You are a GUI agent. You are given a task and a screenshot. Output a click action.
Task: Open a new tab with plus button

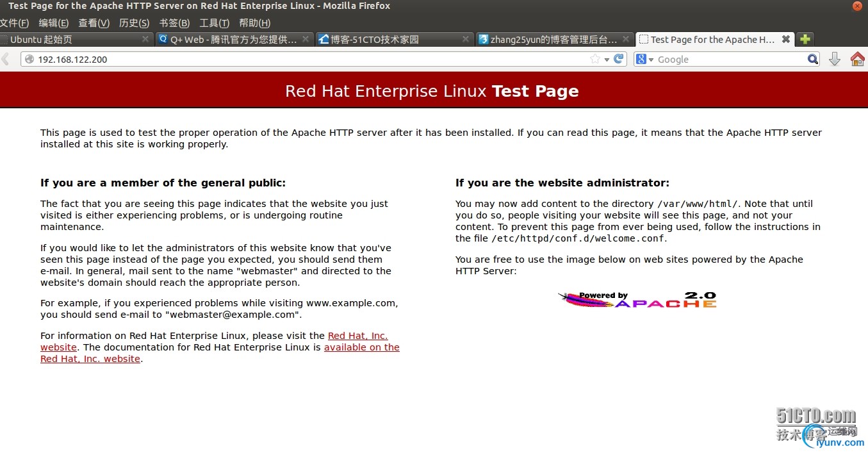pos(805,39)
